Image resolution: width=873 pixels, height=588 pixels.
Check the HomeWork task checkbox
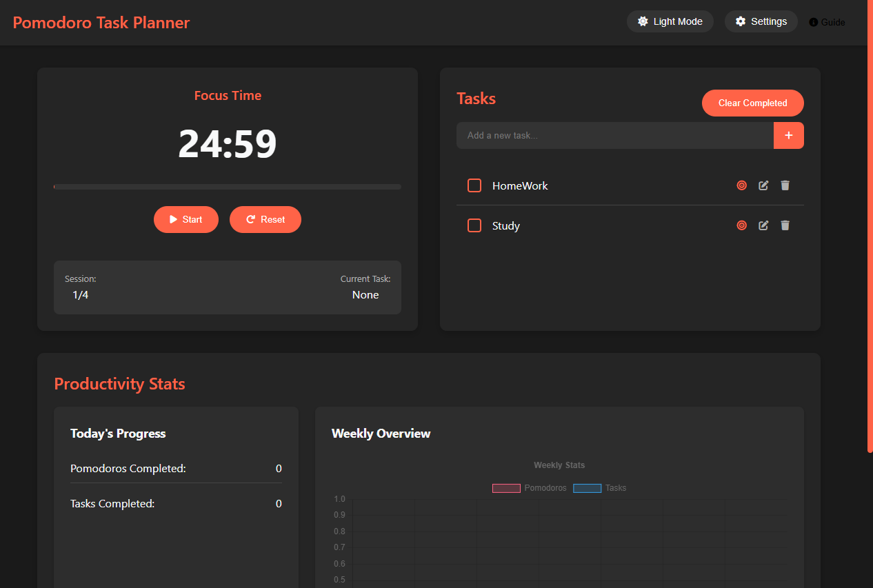click(x=474, y=185)
